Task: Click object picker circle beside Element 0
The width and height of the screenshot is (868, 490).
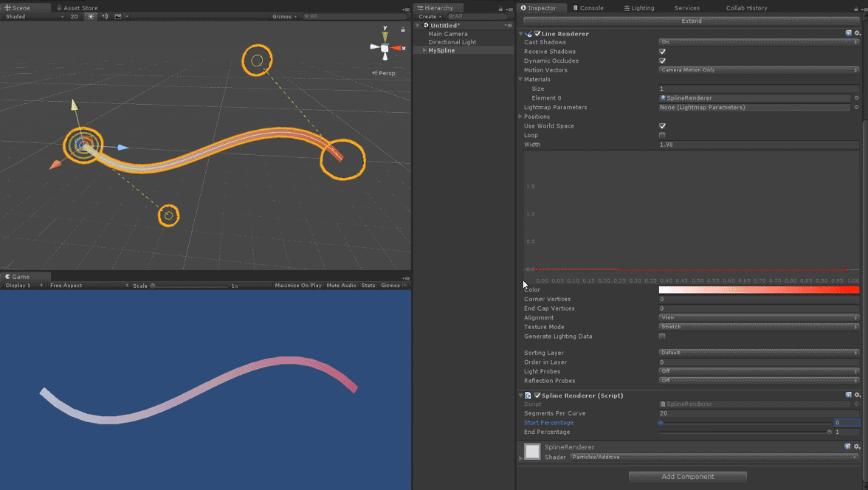Action: point(856,98)
